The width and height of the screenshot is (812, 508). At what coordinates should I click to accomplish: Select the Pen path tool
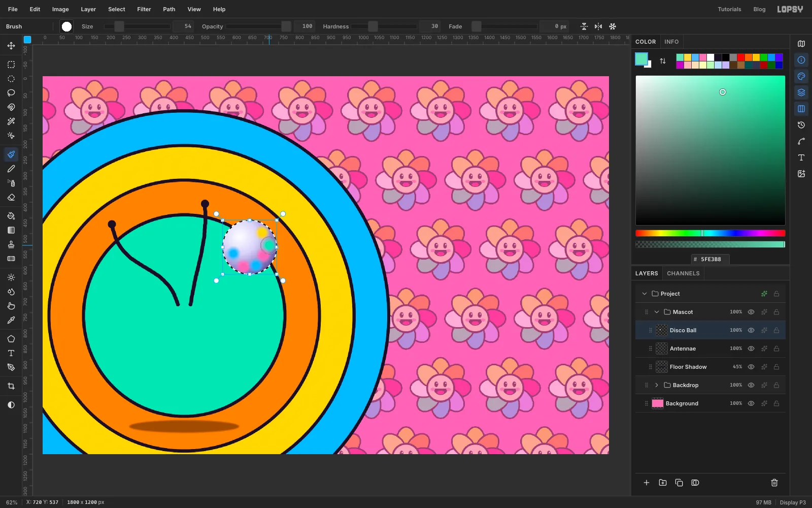(11, 367)
